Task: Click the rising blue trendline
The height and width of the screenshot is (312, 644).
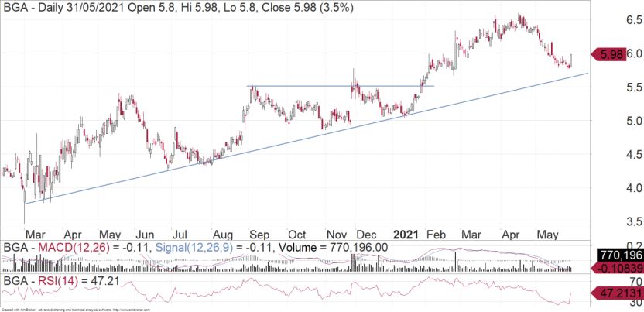Action: click(x=306, y=139)
